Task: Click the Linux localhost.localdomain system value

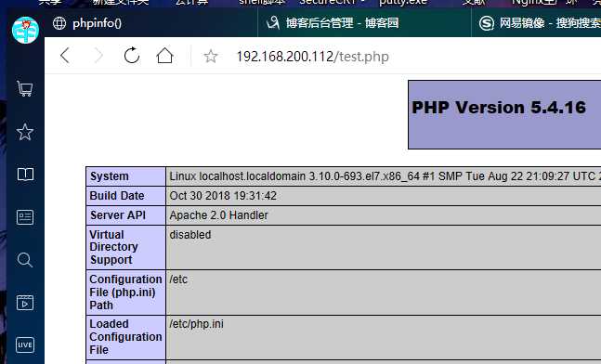Action: (x=385, y=176)
